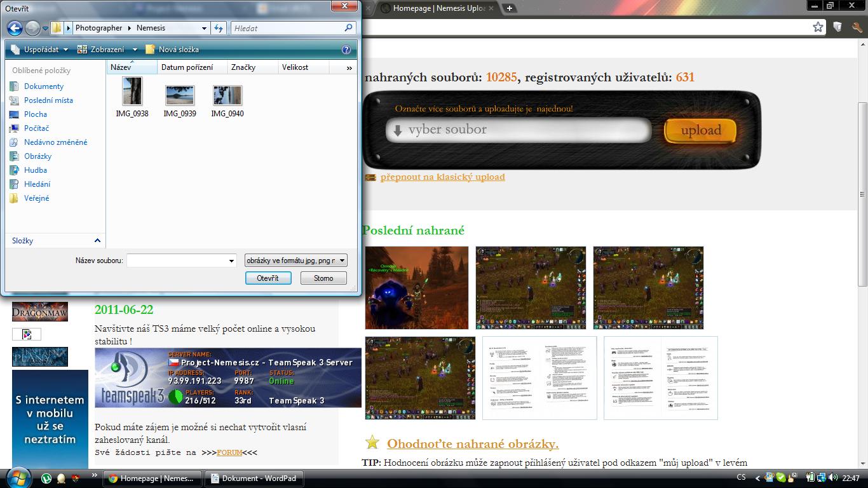The image size is (868, 488).
Task: Select the Homepage | Nemesis Upload tab
Action: tap(438, 8)
